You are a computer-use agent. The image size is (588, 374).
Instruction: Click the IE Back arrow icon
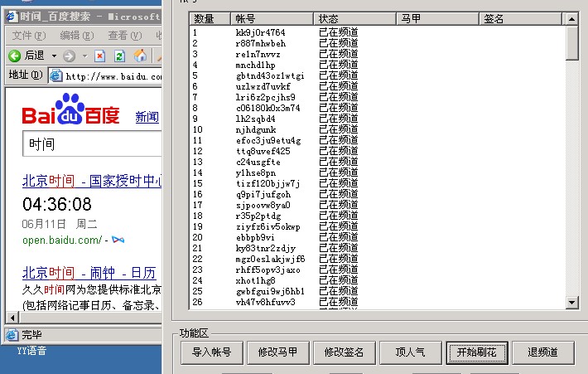point(15,56)
